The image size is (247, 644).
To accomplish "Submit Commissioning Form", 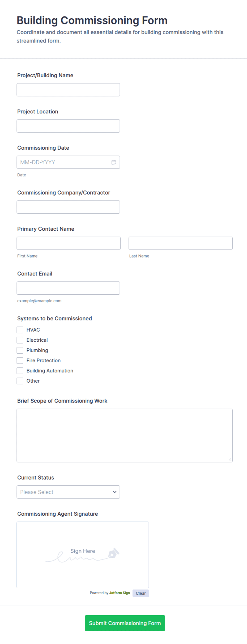I will coord(125,623).
